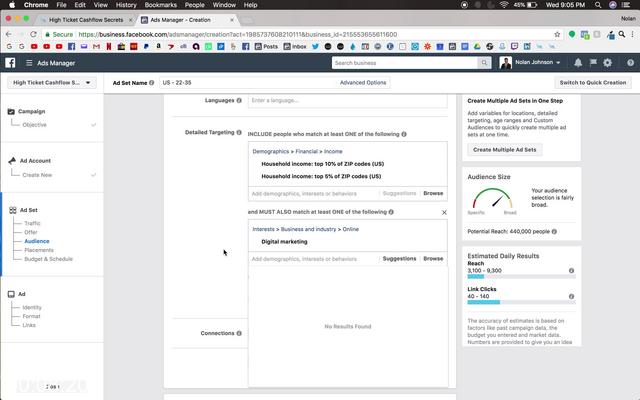Select Campaign in the sidebar
Viewport: 640px width, 400px height.
(x=31, y=111)
